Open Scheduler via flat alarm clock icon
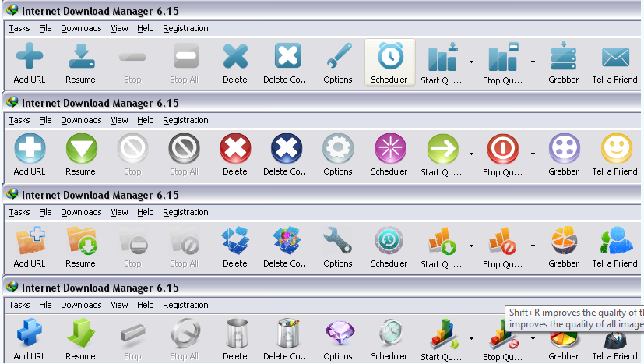644x364 pixels. coord(390,55)
